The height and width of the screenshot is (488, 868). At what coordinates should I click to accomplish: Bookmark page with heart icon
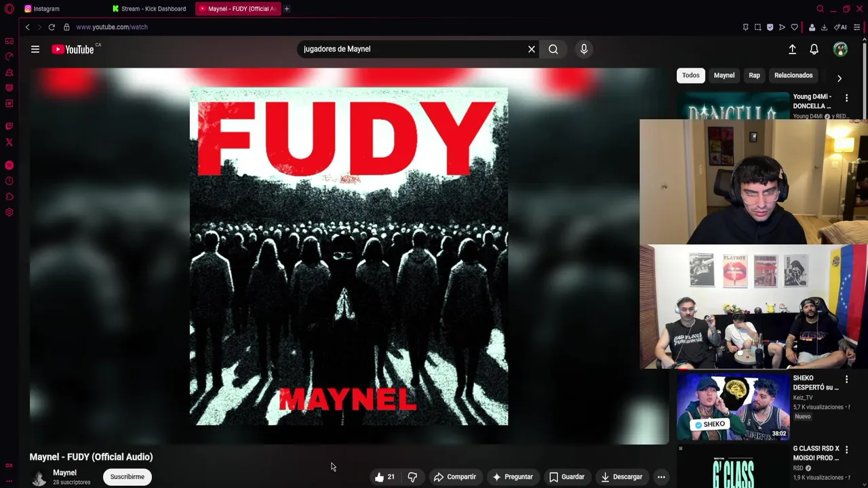(x=794, y=27)
